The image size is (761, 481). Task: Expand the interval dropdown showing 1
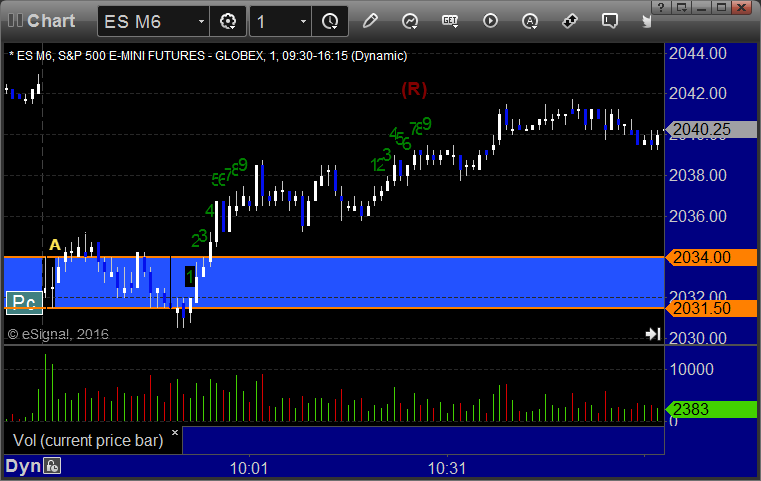pyautogui.click(x=303, y=22)
